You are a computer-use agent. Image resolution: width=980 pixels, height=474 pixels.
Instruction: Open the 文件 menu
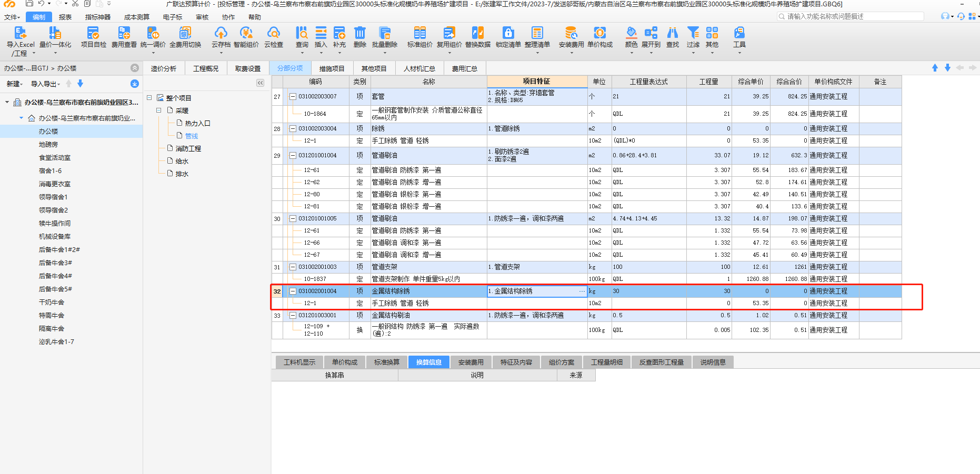(12, 17)
